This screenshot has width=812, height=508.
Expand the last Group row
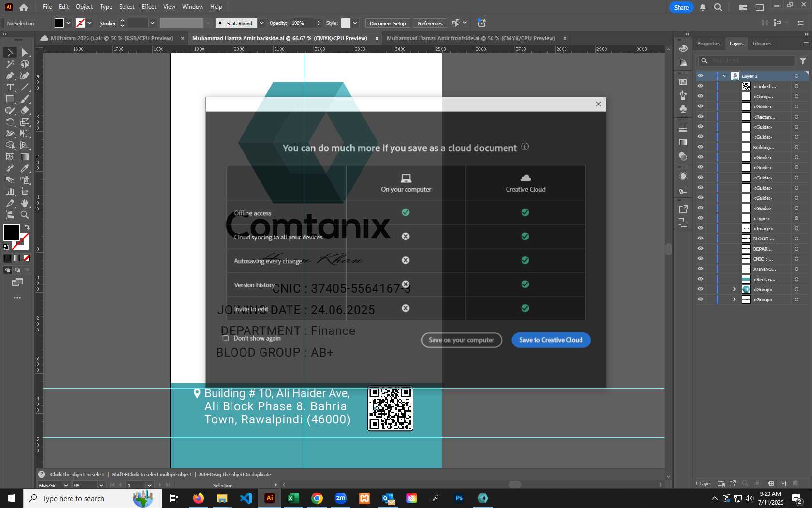(x=734, y=299)
